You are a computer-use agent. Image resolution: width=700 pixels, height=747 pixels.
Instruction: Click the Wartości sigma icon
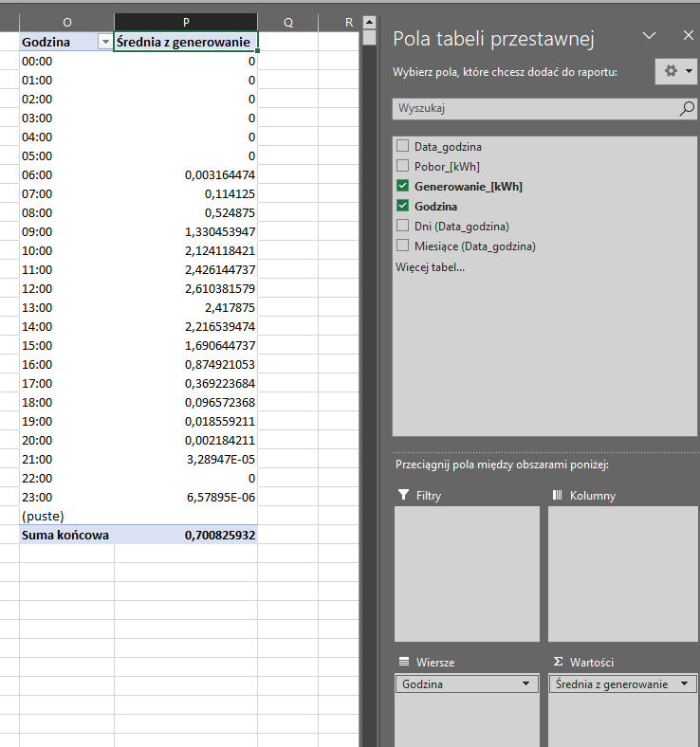pos(558,662)
